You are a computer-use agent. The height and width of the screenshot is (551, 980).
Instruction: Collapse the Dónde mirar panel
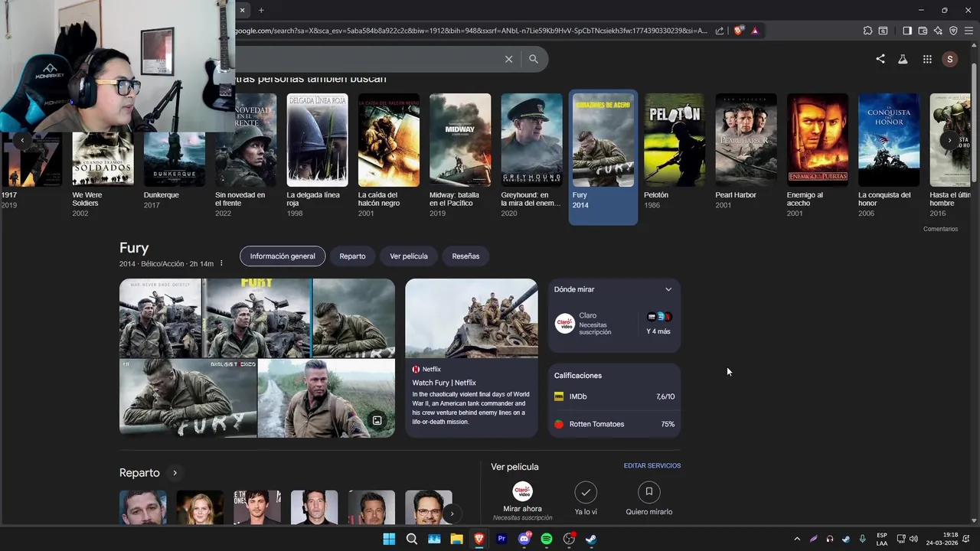(668, 289)
